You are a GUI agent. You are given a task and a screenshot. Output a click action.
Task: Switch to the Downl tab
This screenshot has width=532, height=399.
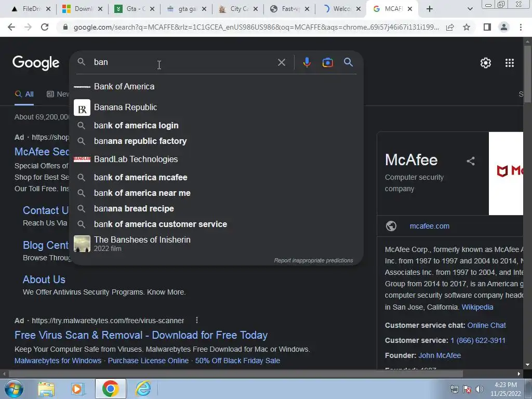coord(83,9)
